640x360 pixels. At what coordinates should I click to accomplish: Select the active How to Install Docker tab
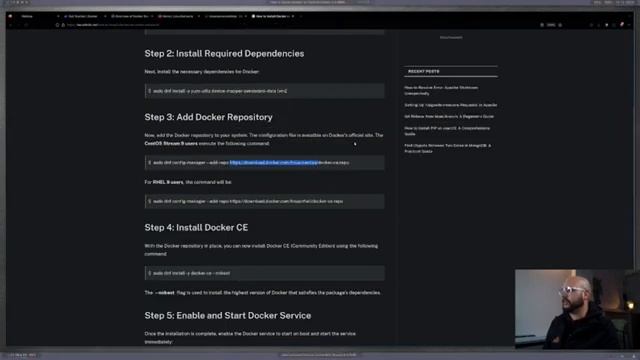271,16
